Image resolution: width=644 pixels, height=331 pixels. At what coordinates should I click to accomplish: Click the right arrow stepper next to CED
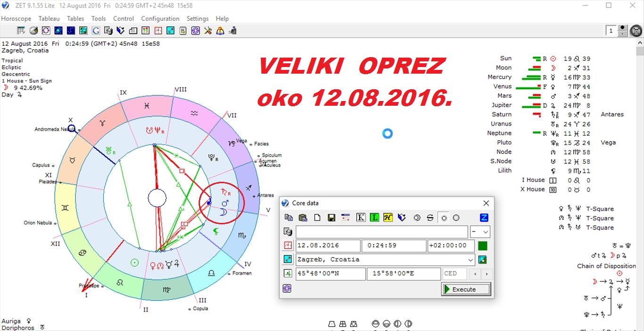[486, 274]
